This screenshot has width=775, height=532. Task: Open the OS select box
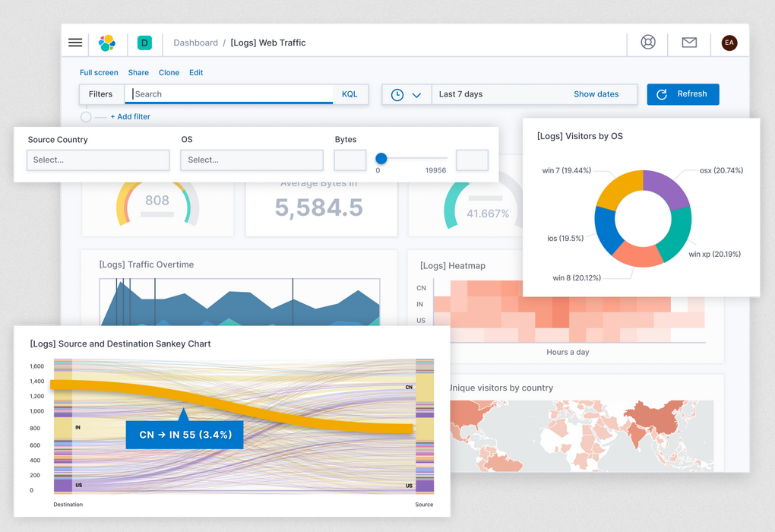pyautogui.click(x=251, y=160)
